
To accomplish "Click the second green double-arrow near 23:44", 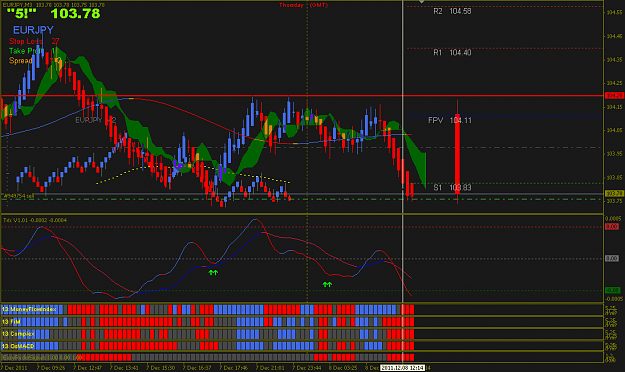I will [327, 284].
